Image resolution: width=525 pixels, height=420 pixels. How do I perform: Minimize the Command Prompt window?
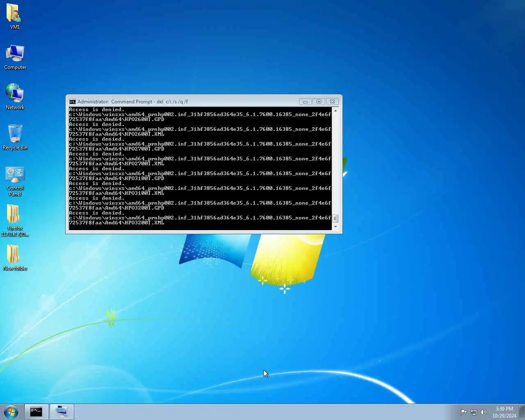pyautogui.click(x=305, y=102)
